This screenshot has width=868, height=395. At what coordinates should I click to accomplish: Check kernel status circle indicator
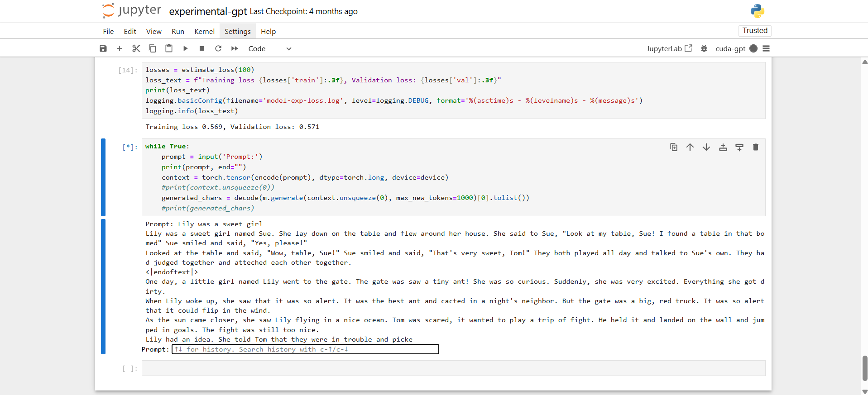point(753,48)
